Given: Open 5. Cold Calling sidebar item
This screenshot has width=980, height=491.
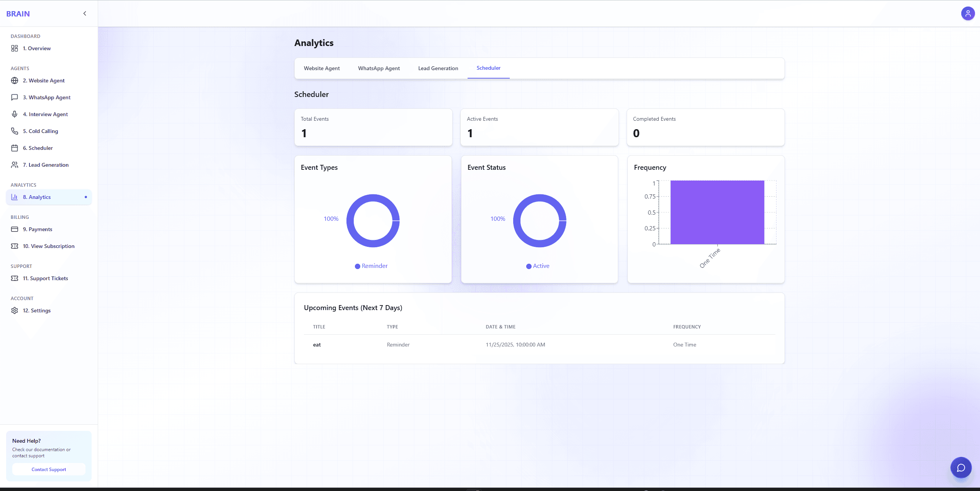Looking at the screenshot, I should tap(49, 131).
